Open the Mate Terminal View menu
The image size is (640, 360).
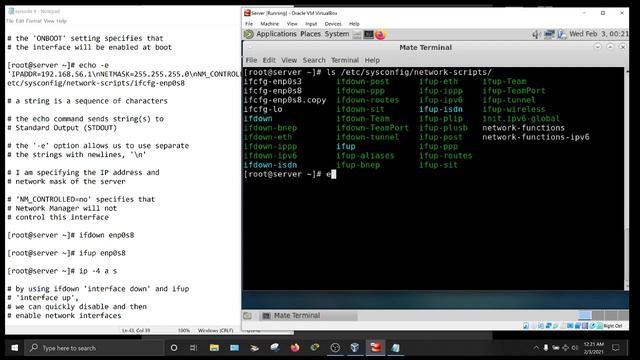pyautogui.click(x=289, y=60)
